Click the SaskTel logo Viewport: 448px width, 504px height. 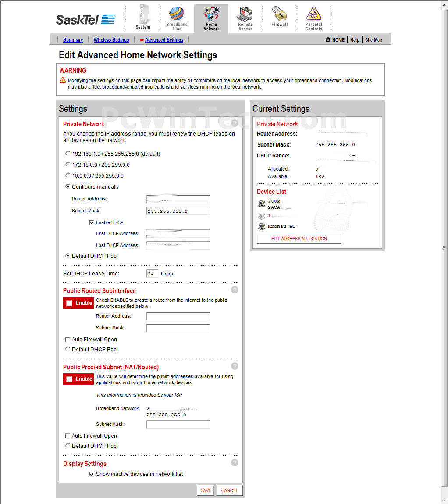[x=85, y=20]
